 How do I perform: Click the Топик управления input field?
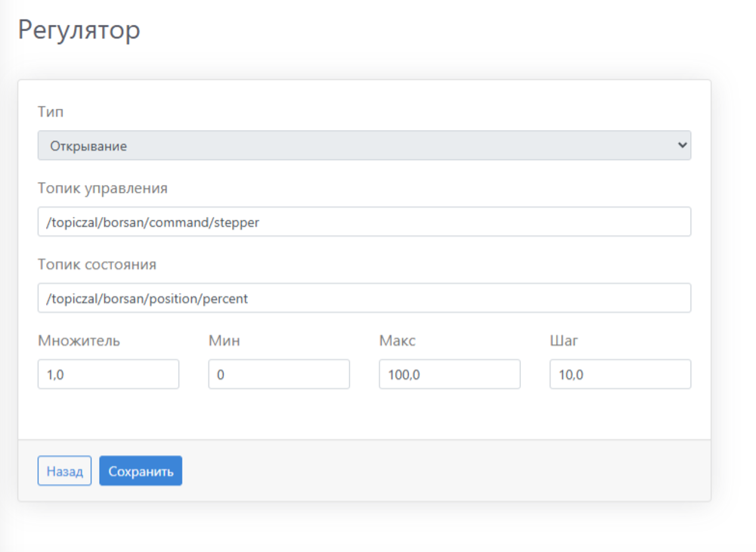364,222
